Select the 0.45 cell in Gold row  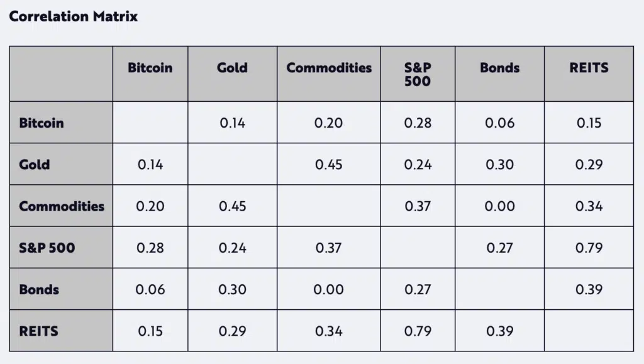coord(328,165)
